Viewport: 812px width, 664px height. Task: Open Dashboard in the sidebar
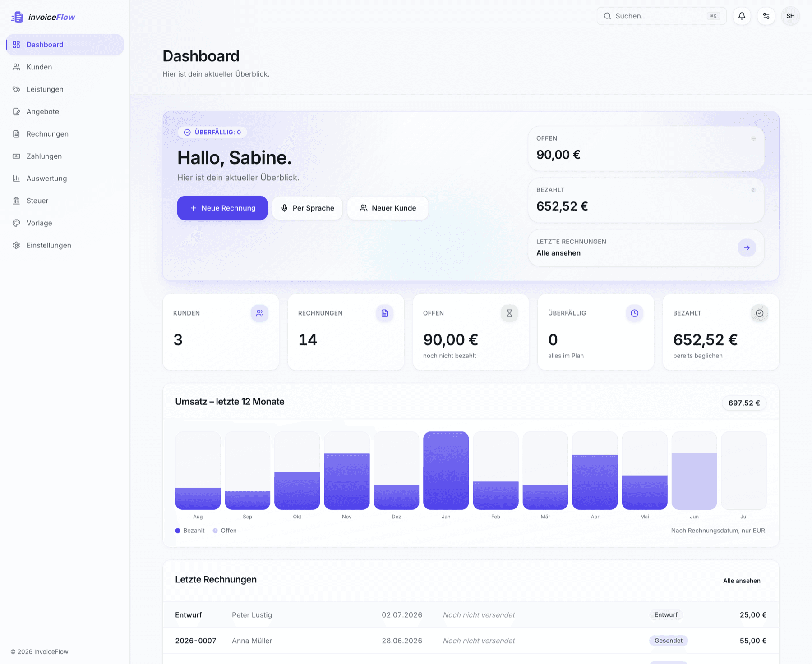(65, 45)
